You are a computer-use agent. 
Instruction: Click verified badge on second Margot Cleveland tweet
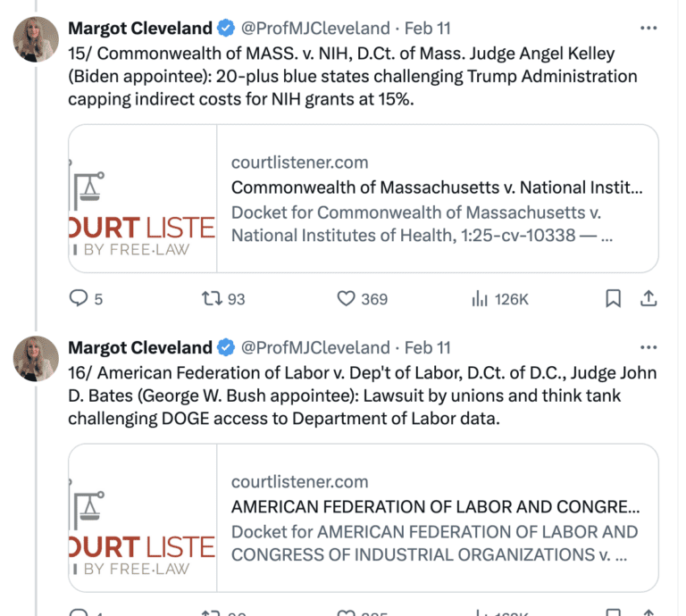coord(226,348)
